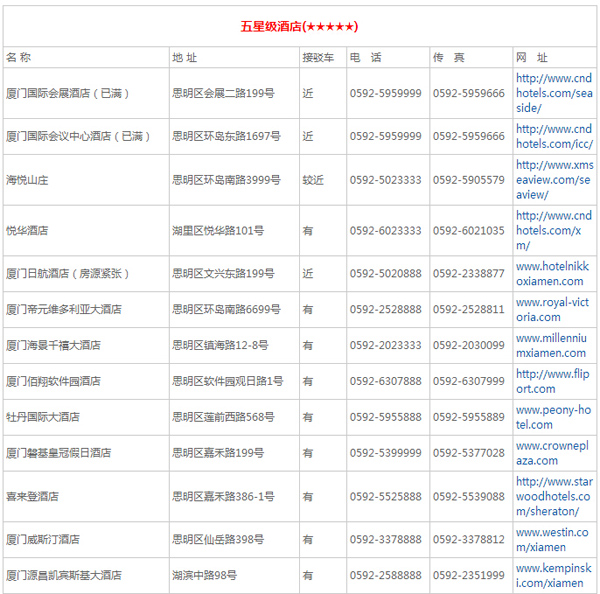Click fax number 0592-2338877
This screenshot has width=600, height=594.
tap(469, 274)
